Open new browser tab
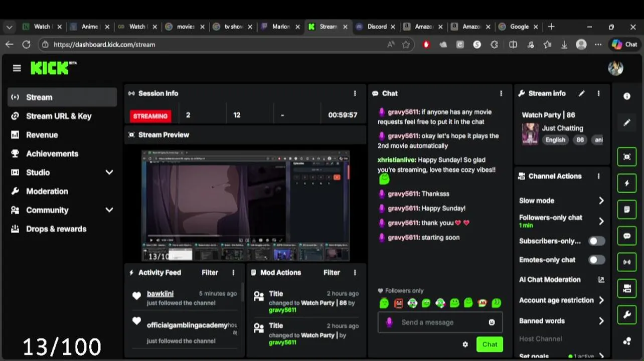 coord(551,27)
